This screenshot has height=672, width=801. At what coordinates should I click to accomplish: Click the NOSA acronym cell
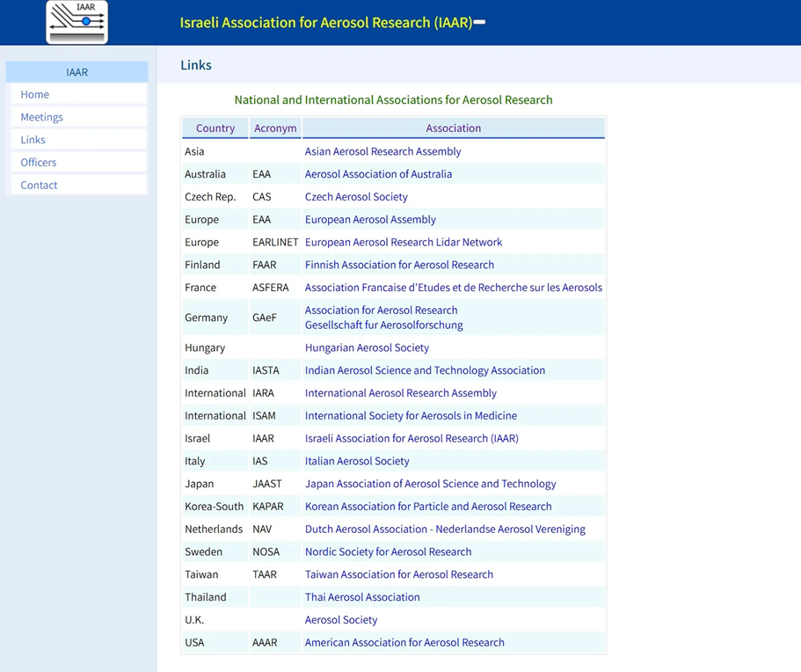[x=275, y=551]
